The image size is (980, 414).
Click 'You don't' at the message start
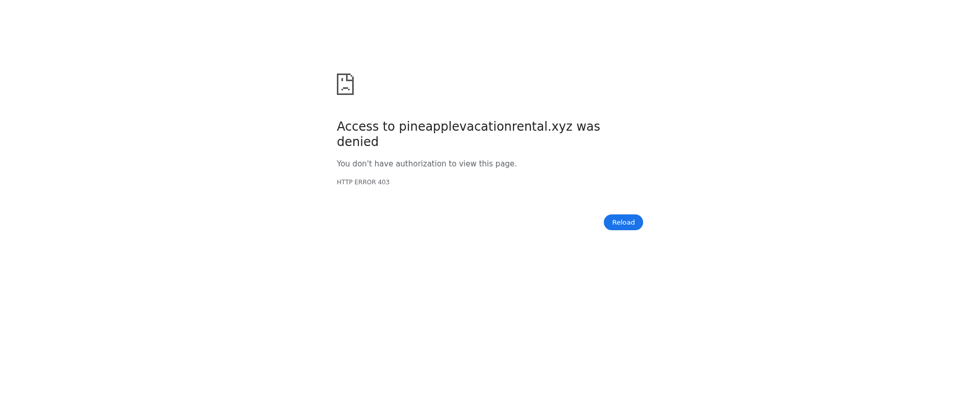point(355,164)
